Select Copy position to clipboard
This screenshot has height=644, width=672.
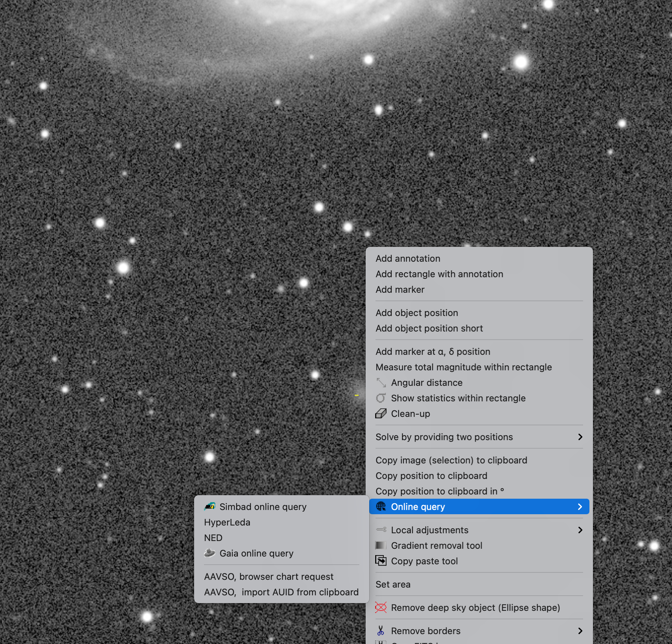point(431,476)
